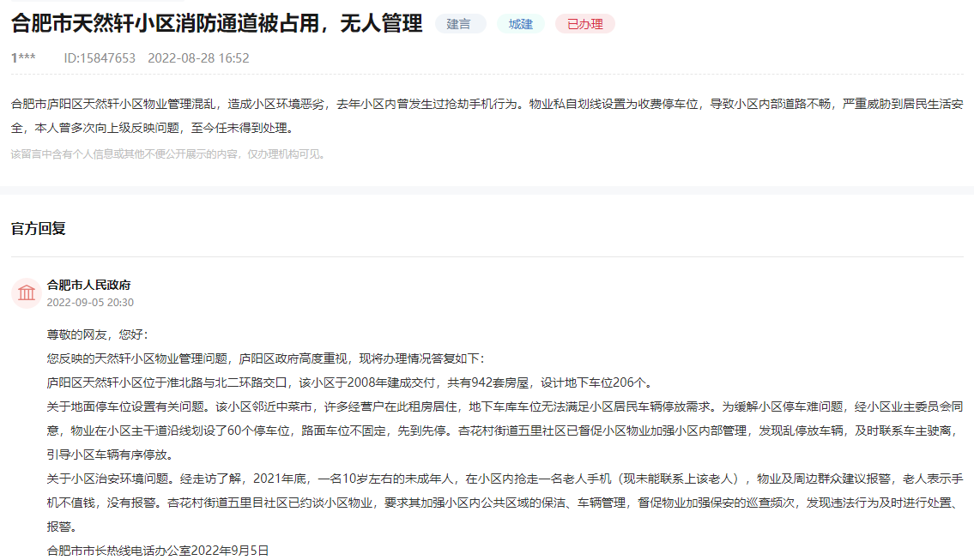The height and width of the screenshot is (560, 974).
Task: Click the 城建 category tag
Action: (x=521, y=24)
